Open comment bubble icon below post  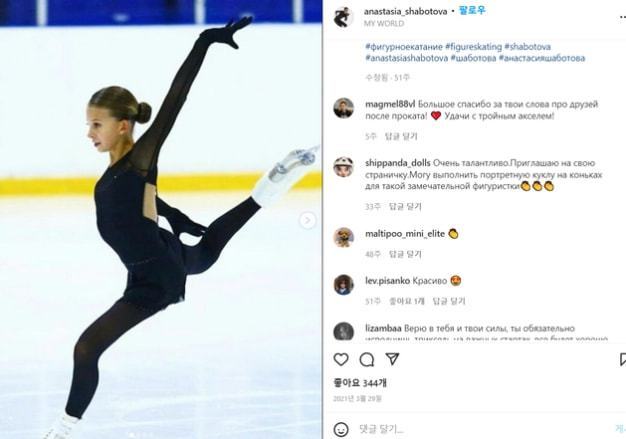[366, 360]
